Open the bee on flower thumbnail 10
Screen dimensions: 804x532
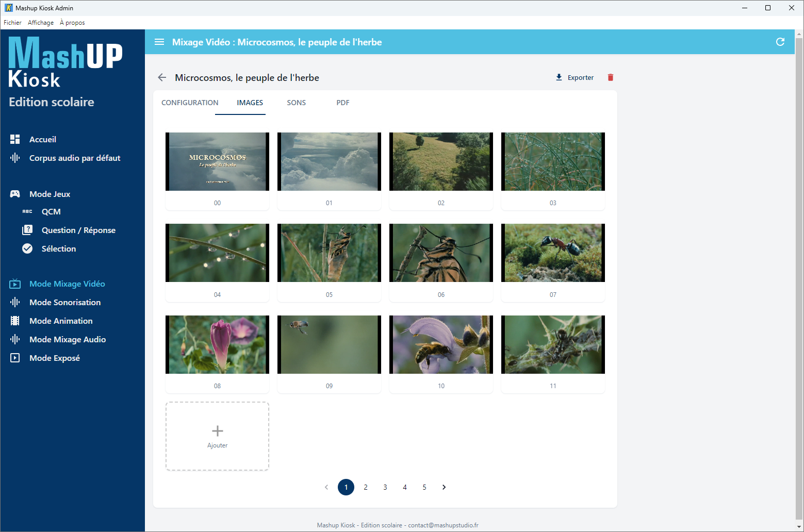click(441, 344)
